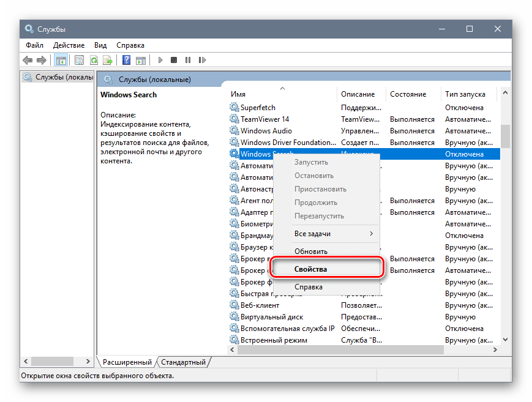The image size is (532, 402).
Task: Sort the list by the Имя column header
Action: click(x=282, y=94)
